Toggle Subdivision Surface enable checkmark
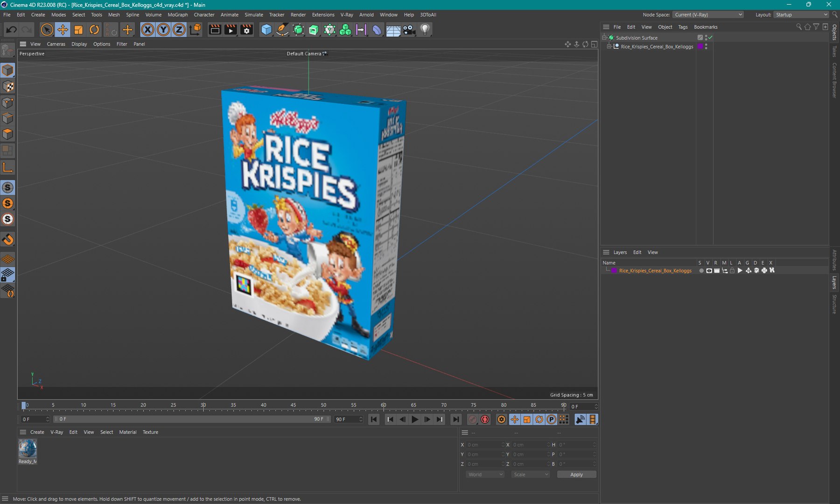Image resolution: width=840 pixels, height=504 pixels. [710, 38]
